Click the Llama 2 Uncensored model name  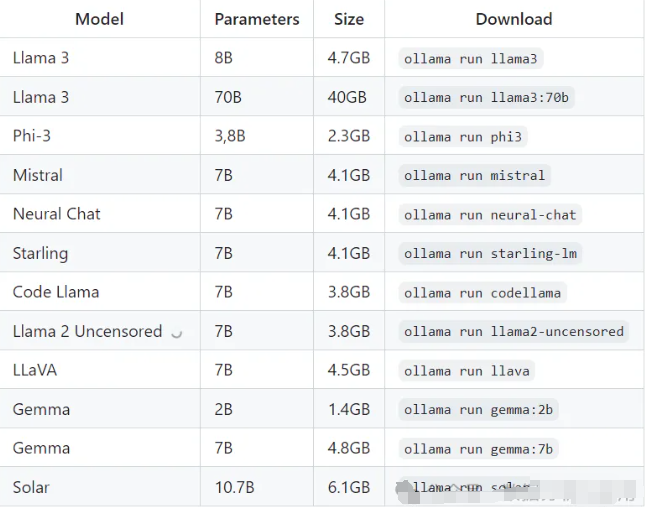pyautogui.click(x=88, y=331)
